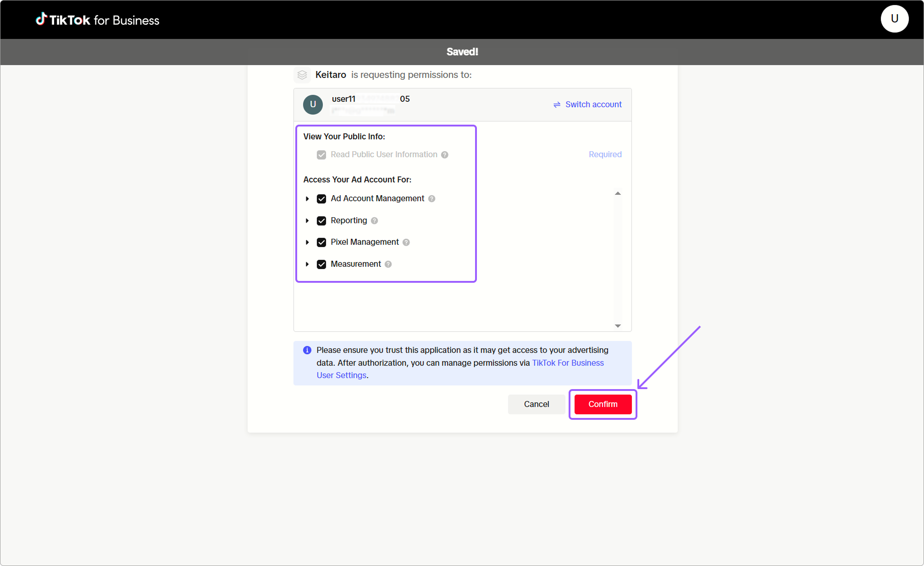Viewport: 924px width, 566px height.
Task: Click the Required label
Action: point(605,154)
